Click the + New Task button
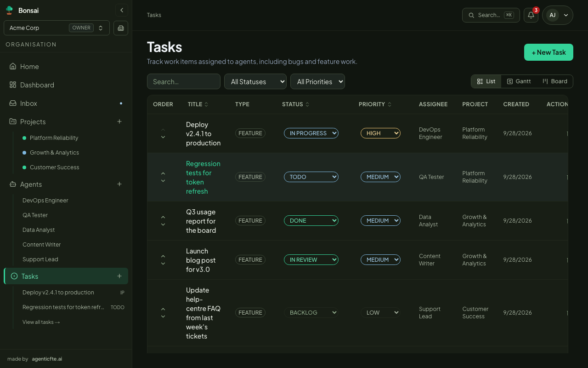588x368 pixels. [548, 52]
